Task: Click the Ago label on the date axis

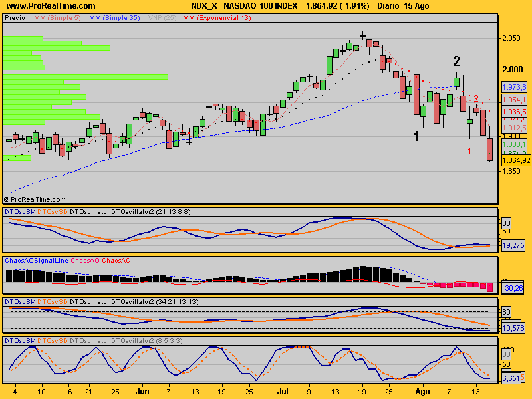Action: [422, 392]
